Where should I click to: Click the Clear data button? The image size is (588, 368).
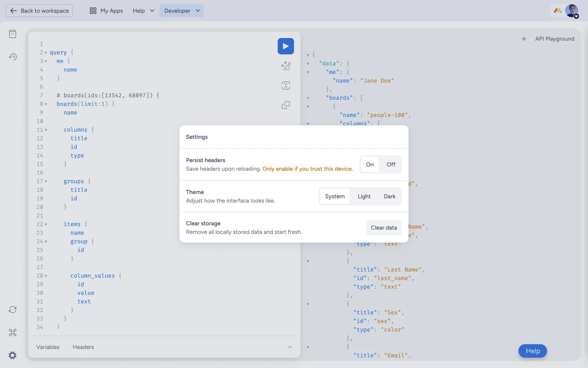384,228
